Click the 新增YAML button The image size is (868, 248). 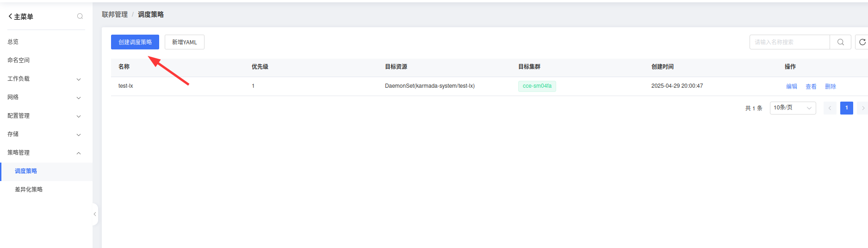tap(185, 42)
